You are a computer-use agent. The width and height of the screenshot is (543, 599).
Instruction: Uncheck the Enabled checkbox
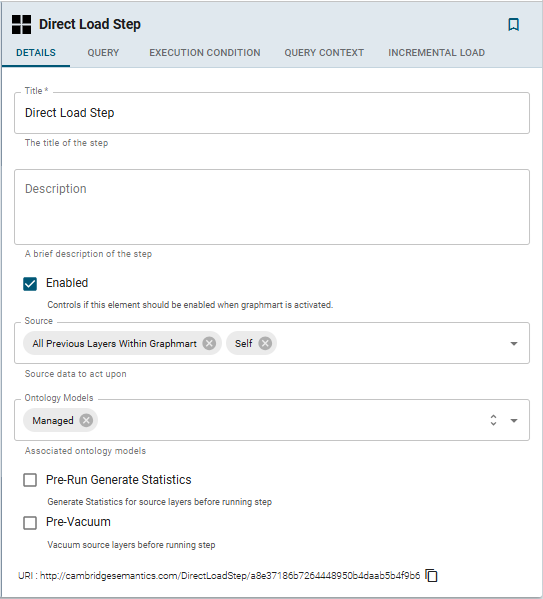30,284
